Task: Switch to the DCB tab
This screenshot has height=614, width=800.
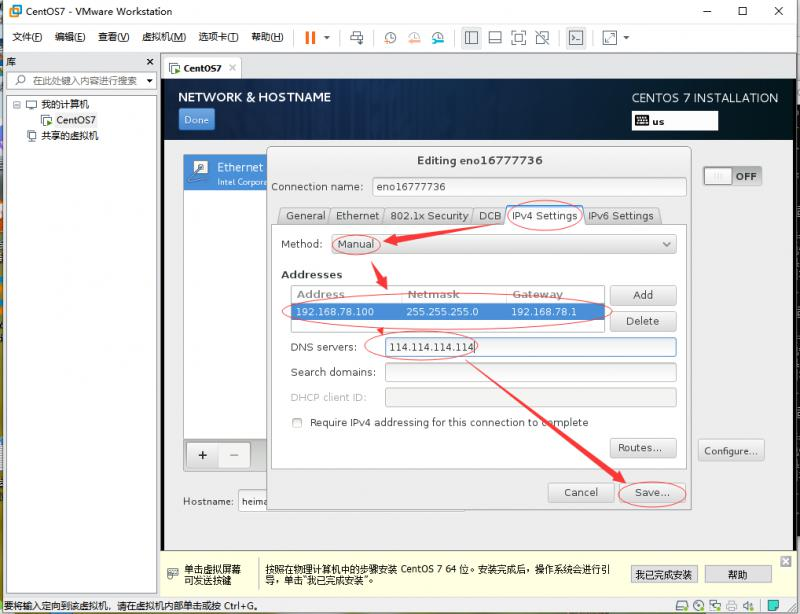Action: [490, 216]
